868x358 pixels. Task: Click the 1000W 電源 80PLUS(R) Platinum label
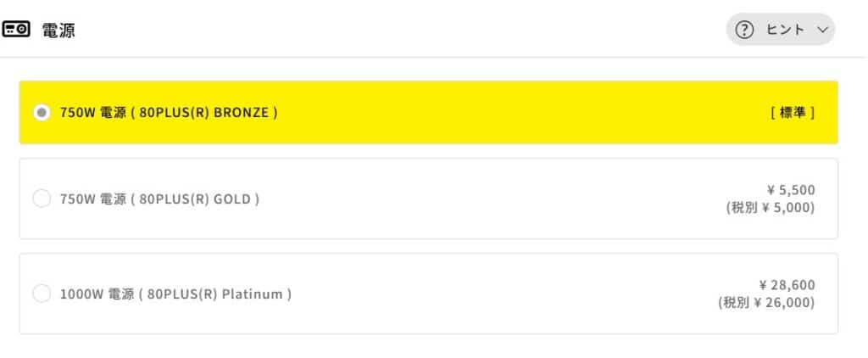(x=175, y=294)
